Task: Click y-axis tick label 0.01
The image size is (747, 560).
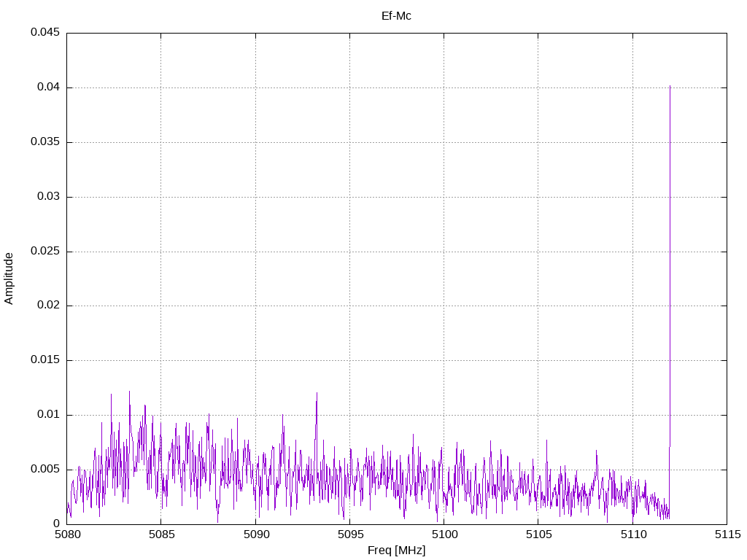Action: (x=49, y=415)
